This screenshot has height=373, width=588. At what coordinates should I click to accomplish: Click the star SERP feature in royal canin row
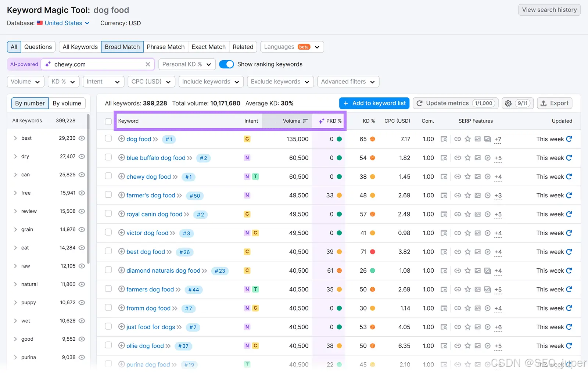click(x=467, y=214)
